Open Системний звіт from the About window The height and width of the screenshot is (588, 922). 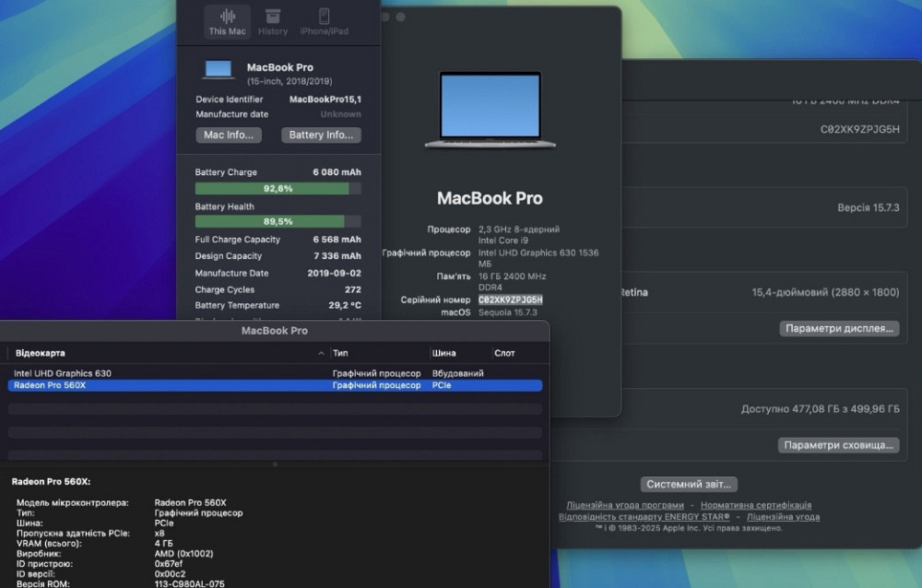click(x=689, y=484)
